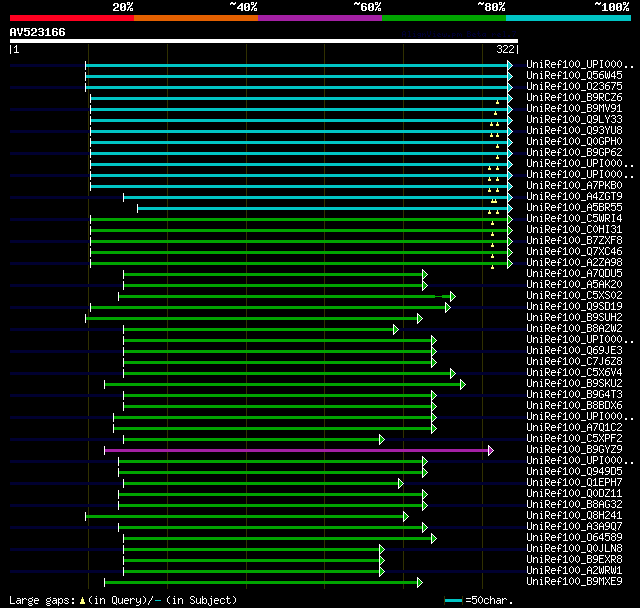The height and width of the screenshot is (608, 640).
Task: Click the '=50char.' scale legend text
Action: tap(489, 601)
